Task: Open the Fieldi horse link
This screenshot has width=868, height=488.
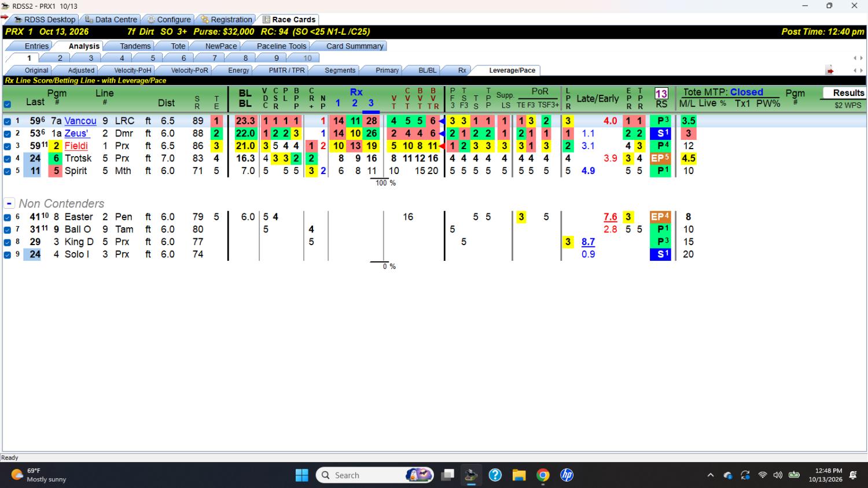Action: tap(76, 146)
